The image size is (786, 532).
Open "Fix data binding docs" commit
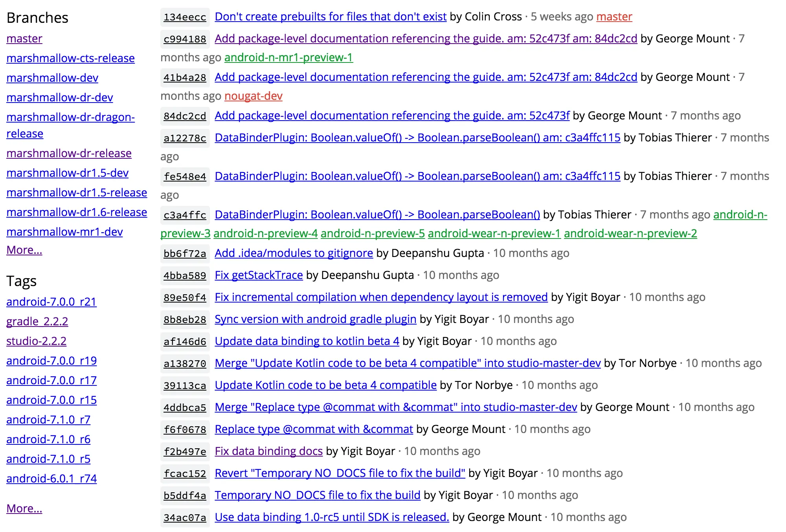point(268,451)
